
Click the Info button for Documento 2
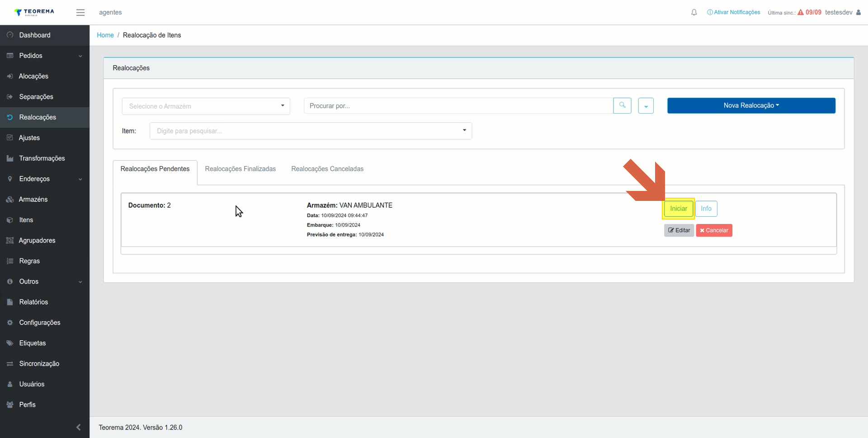706,209
